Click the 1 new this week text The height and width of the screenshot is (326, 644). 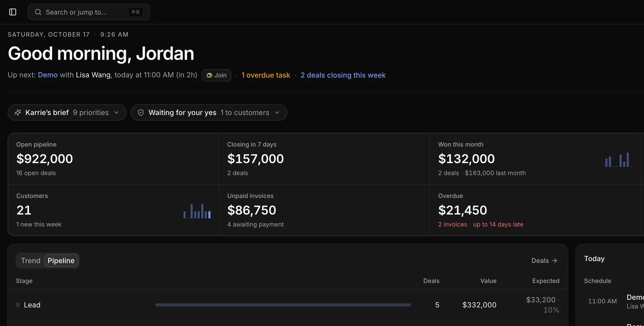pos(39,224)
